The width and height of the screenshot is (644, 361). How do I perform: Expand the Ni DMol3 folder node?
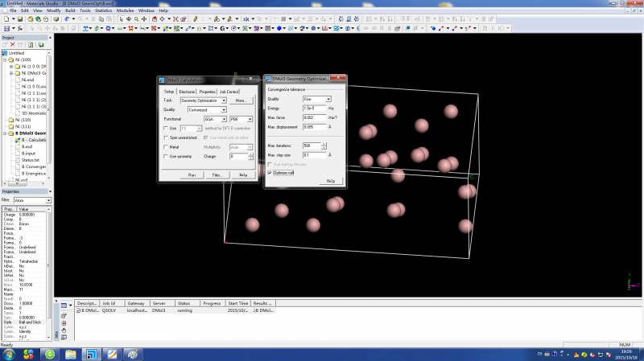click(x=11, y=73)
